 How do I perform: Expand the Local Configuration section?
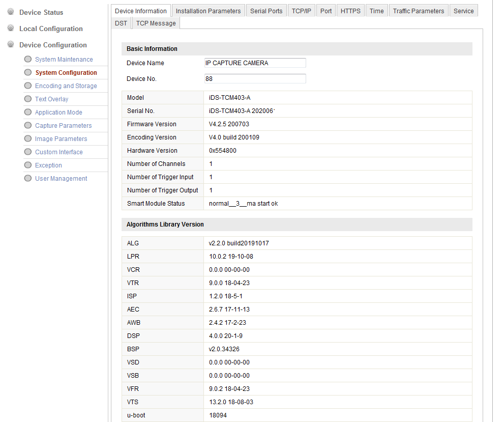[51, 29]
